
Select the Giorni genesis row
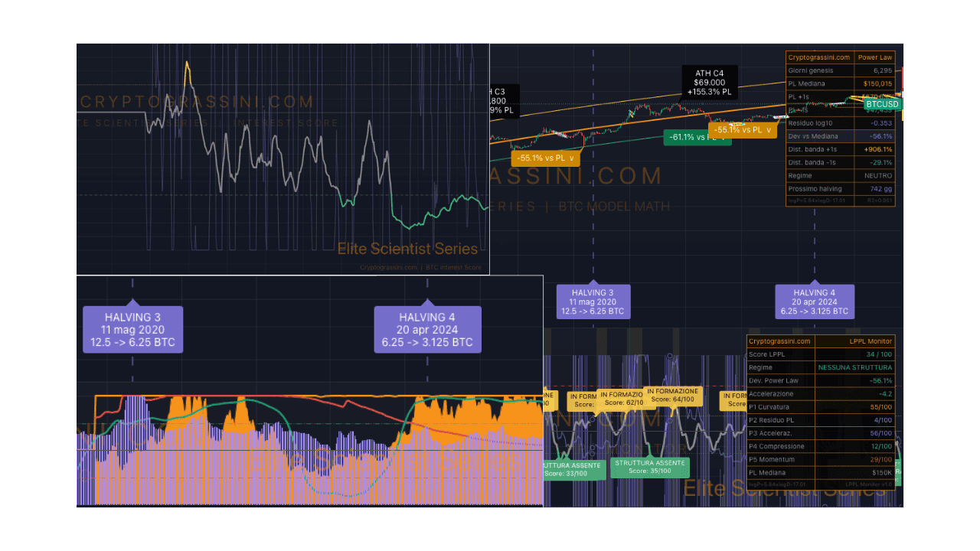tap(840, 70)
